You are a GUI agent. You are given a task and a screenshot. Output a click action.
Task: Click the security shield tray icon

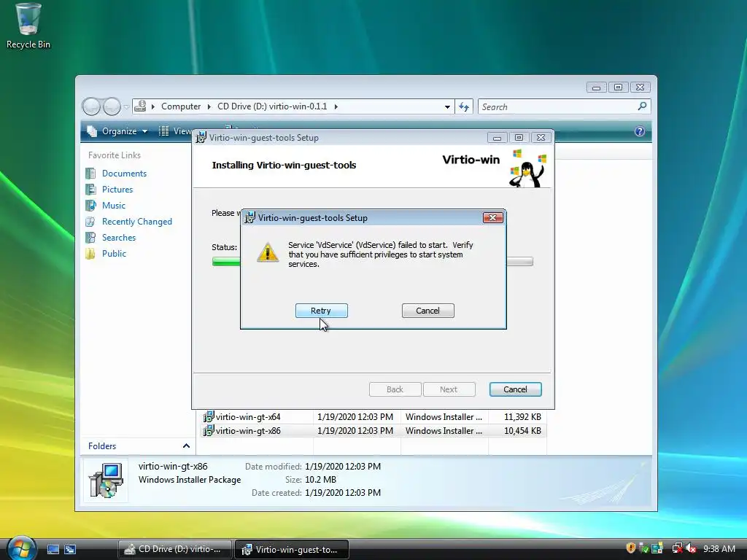point(631,548)
